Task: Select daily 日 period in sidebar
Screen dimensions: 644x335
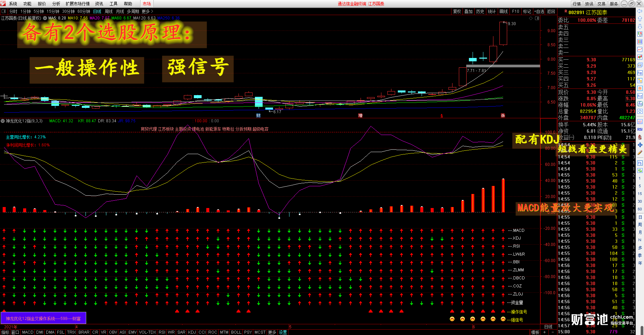Action: click(640, 217)
